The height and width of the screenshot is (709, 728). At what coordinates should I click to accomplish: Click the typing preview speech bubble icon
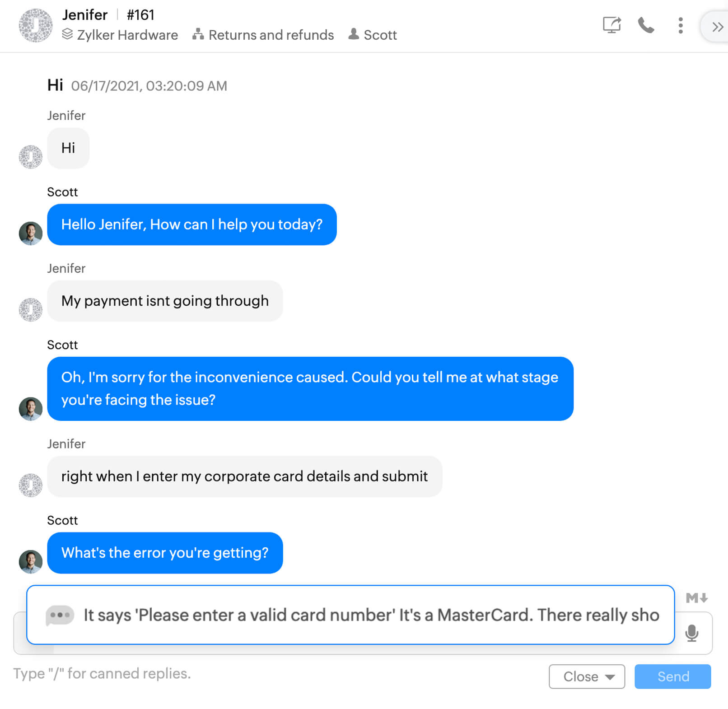click(60, 615)
